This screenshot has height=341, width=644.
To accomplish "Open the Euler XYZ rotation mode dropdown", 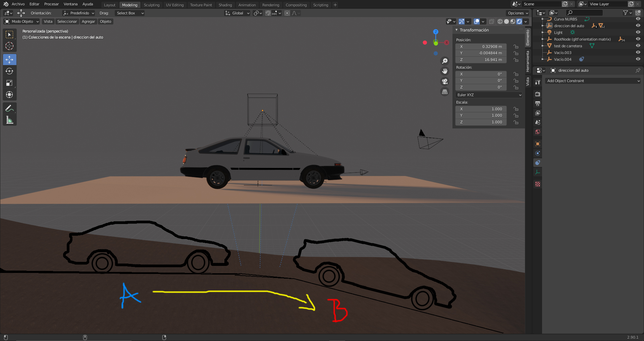I will click(x=489, y=95).
